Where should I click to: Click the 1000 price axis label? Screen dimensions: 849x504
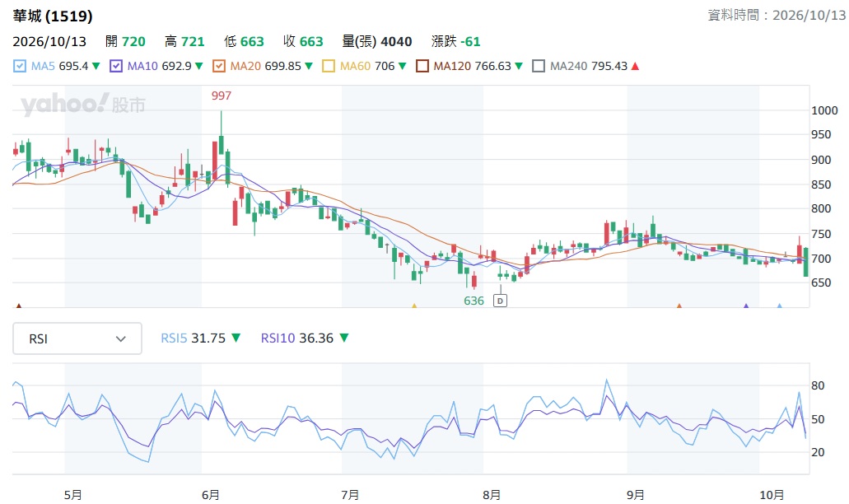pyautogui.click(x=824, y=110)
